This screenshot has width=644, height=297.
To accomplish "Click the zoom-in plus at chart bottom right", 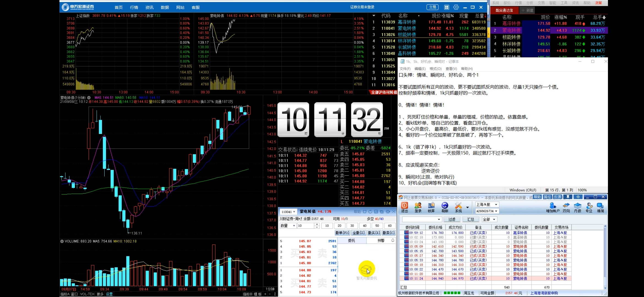I will [x=265, y=294].
